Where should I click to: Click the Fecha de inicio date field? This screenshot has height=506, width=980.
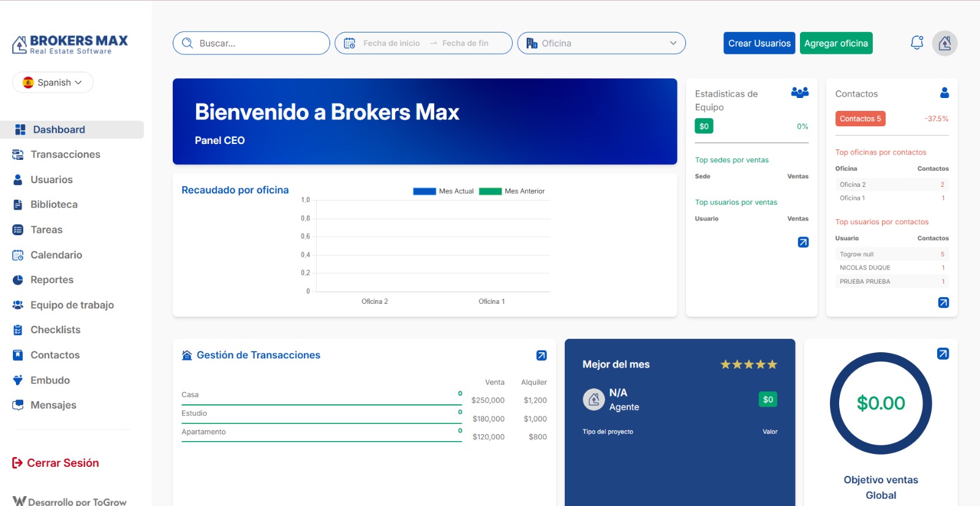pyautogui.click(x=391, y=43)
